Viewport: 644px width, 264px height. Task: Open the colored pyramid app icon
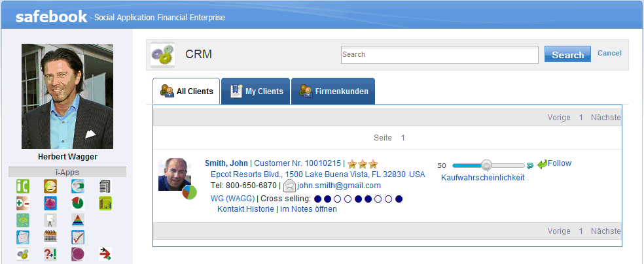point(78,220)
